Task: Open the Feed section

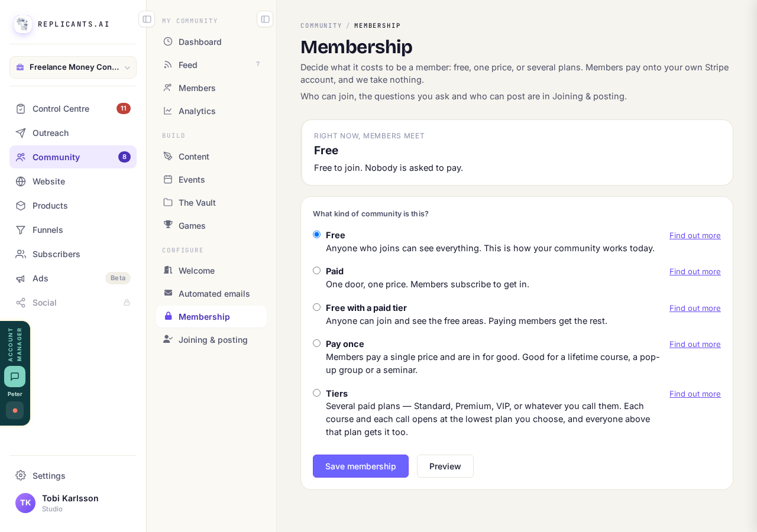Action: tap(211, 64)
